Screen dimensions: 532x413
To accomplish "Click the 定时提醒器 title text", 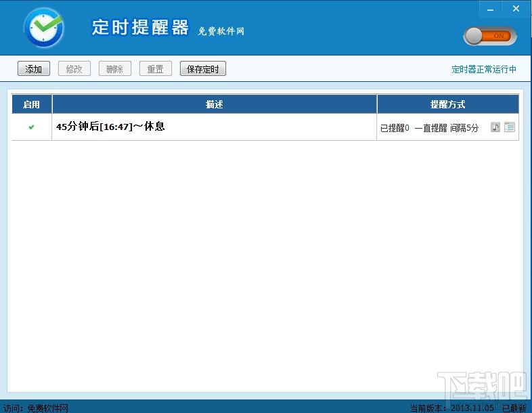I will (140, 27).
